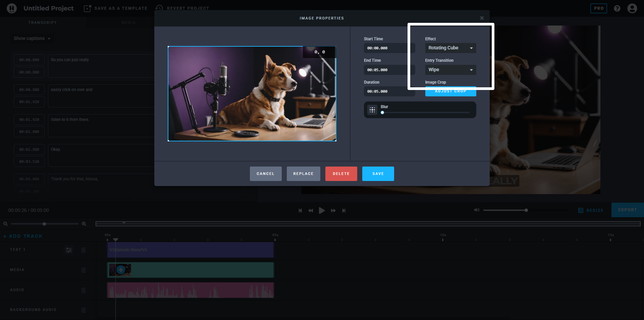The image size is (644, 320).
Task: Click caption text 'Okay.'
Action: 56,149
